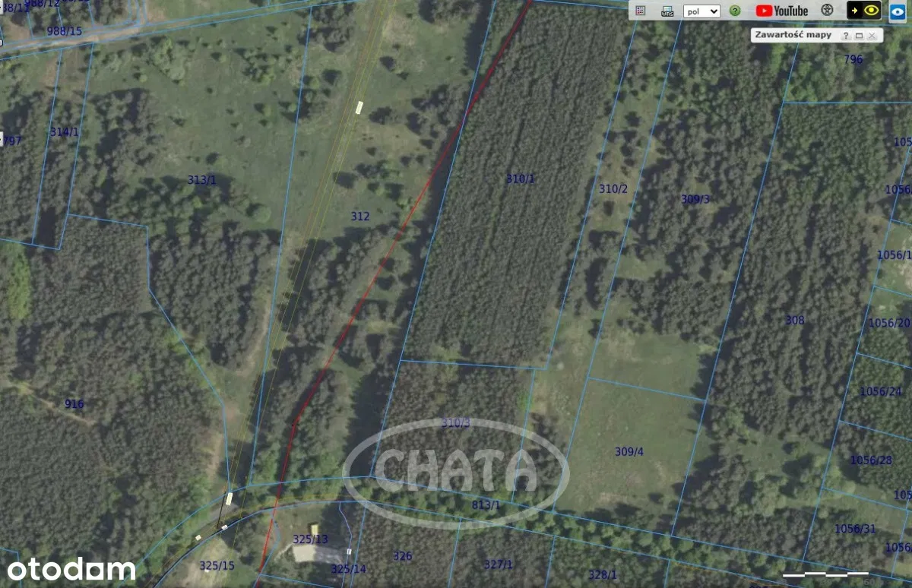This screenshot has height=588, width=912.
Task: Select parcel number 916
Action: (x=74, y=404)
